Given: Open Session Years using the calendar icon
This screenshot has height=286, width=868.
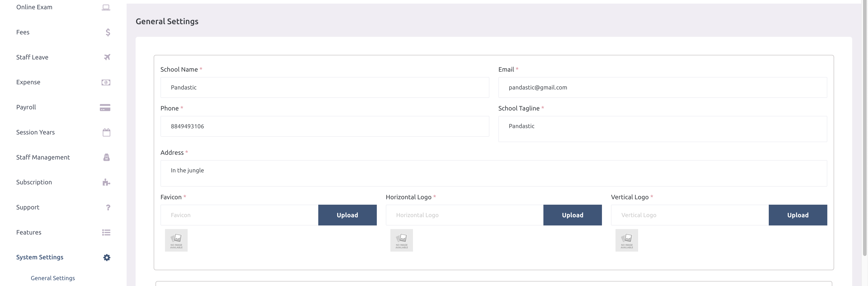Looking at the screenshot, I should 106,132.
